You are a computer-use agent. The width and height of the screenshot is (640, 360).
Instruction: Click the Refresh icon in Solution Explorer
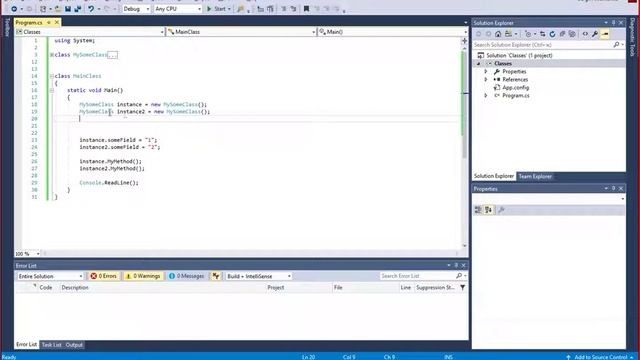pyautogui.click(x=552, y=34)
